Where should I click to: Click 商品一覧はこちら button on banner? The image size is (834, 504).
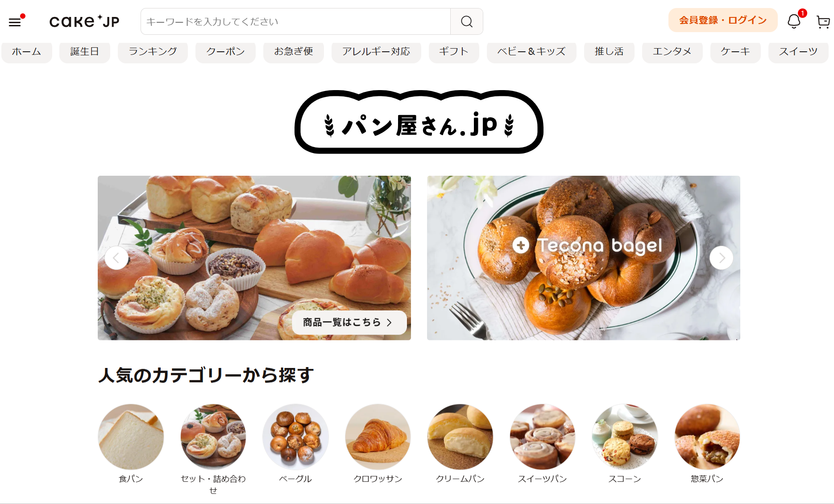coord(349,322)
